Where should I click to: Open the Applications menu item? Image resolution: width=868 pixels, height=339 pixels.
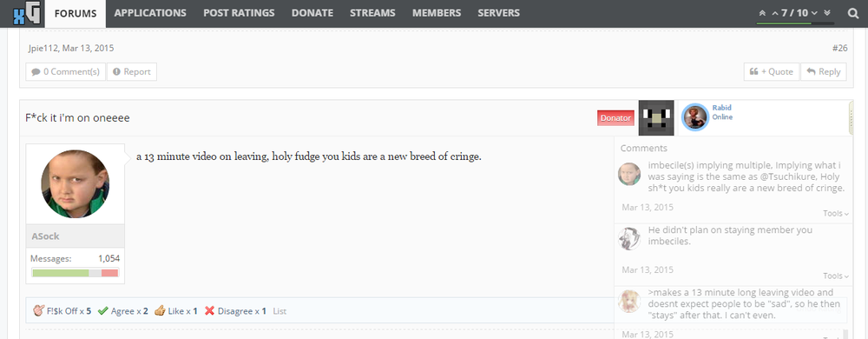click(150, 13)
